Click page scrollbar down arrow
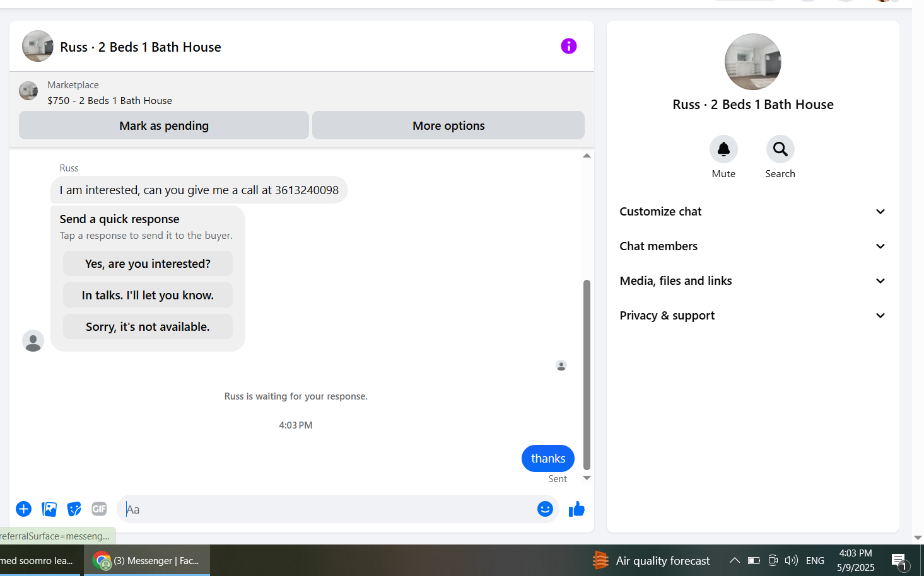The image size is (924, 576). pos(918,538)
